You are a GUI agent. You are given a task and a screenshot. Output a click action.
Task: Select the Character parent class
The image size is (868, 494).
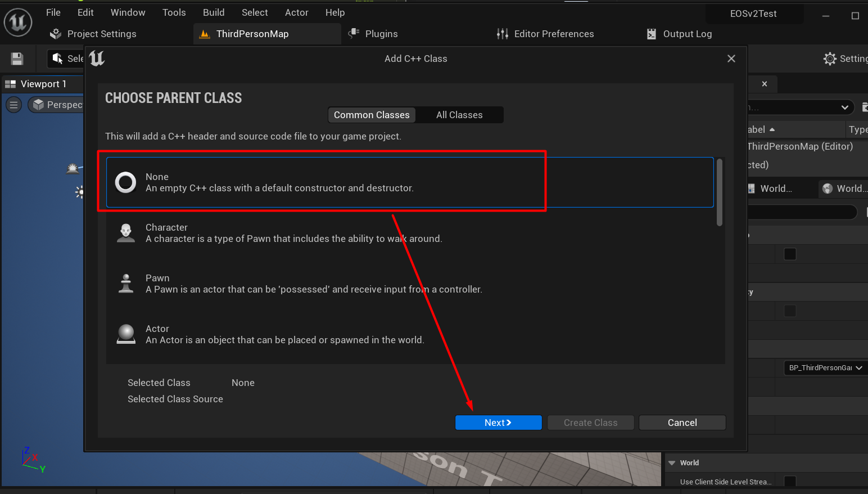click(292, 233)
